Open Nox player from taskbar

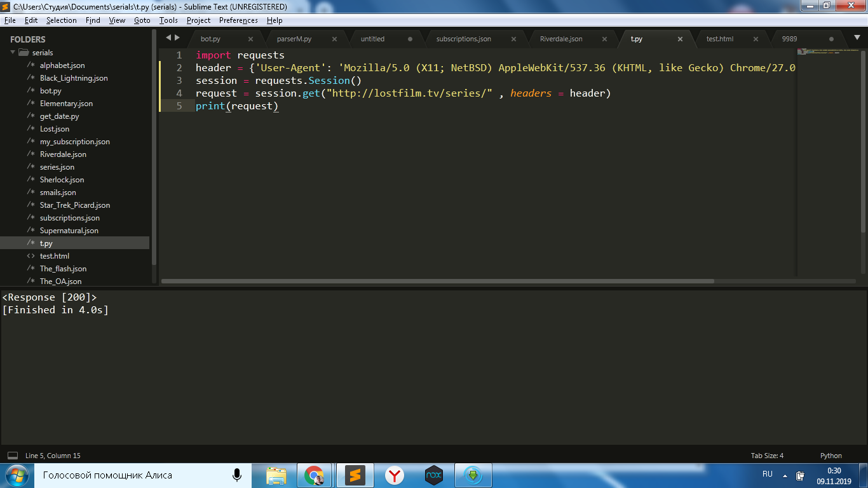[433, 475]
